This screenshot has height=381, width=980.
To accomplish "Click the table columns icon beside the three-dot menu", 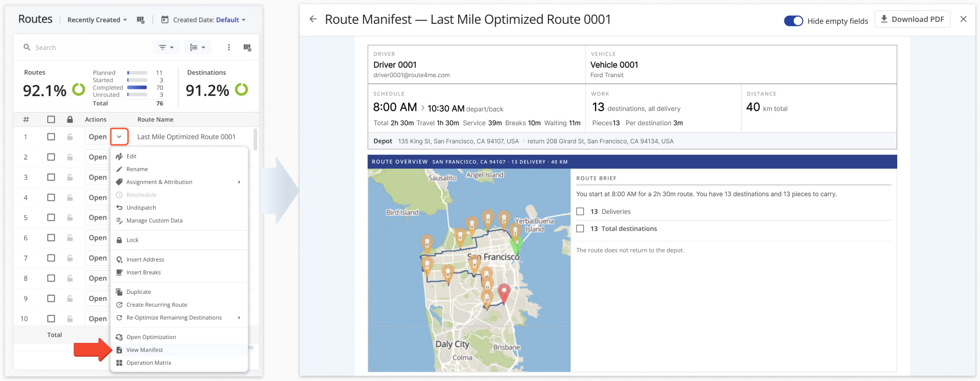I will [x=247, y=47].
